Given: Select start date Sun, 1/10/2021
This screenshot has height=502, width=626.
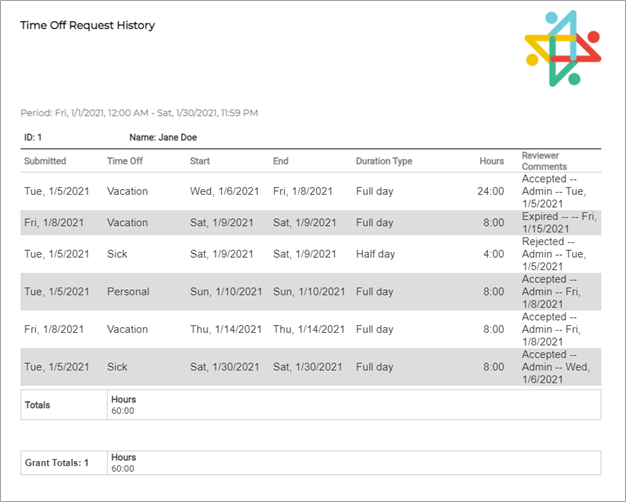Looking at the screenshot, I should [x=226, y=292].
